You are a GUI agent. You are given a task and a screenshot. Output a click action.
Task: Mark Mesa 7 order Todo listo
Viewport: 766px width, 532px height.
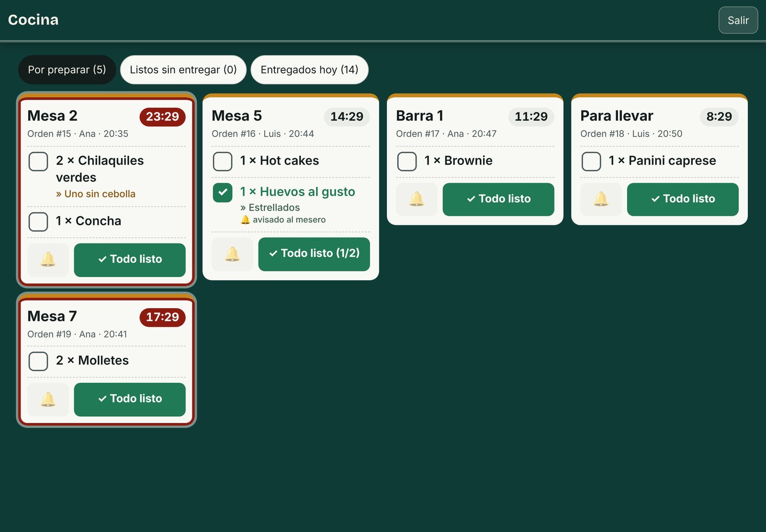pyautogui.click(x=130, y=399)
